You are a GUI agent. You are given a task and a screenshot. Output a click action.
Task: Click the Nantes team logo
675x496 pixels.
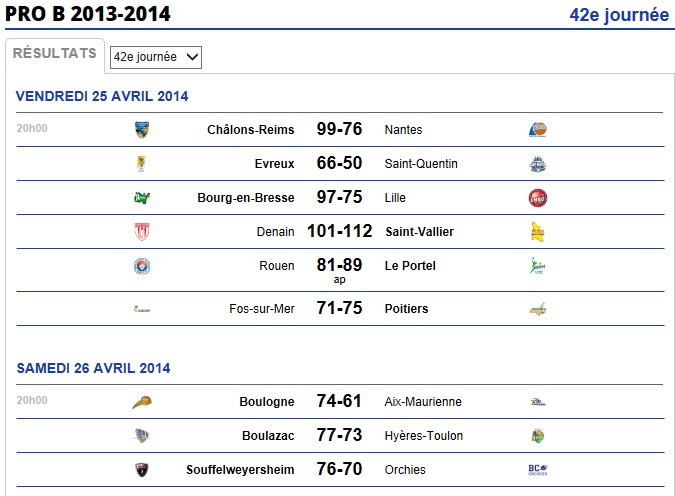[x=538, y=130]
